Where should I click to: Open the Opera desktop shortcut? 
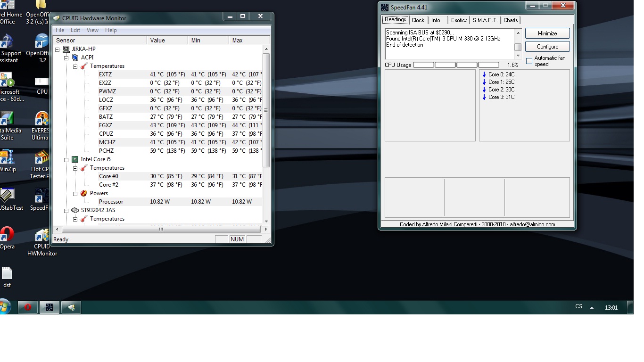pos(7,235)
